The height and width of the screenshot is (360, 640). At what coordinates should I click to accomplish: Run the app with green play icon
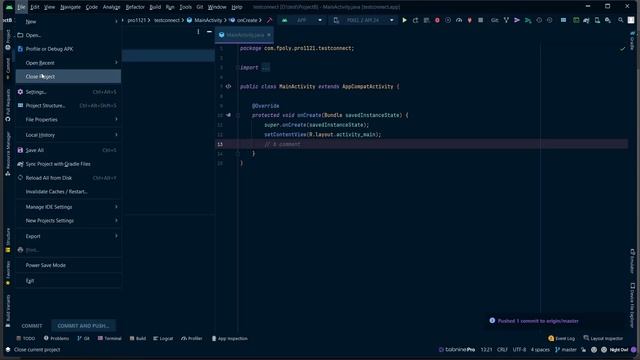click(x=404, y=20)
